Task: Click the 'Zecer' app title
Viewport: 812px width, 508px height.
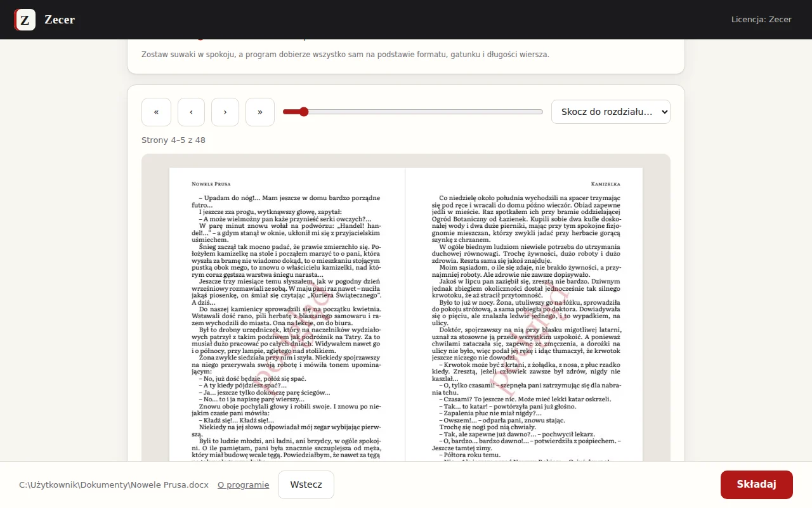Action: click(60, 20)
